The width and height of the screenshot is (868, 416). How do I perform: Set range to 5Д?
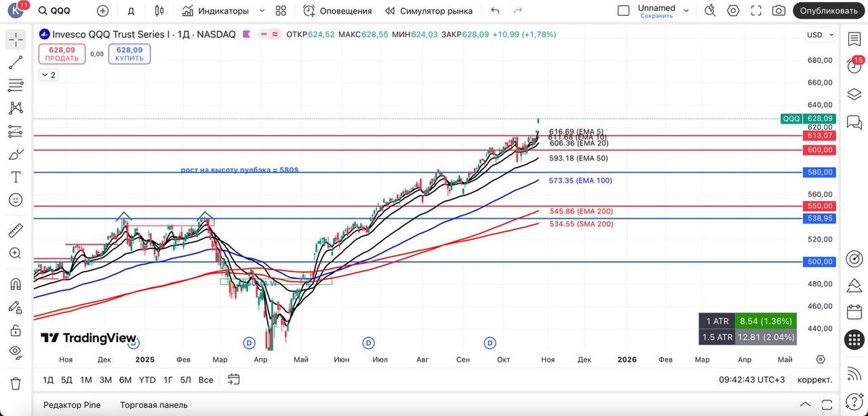(x=67, y=380)
